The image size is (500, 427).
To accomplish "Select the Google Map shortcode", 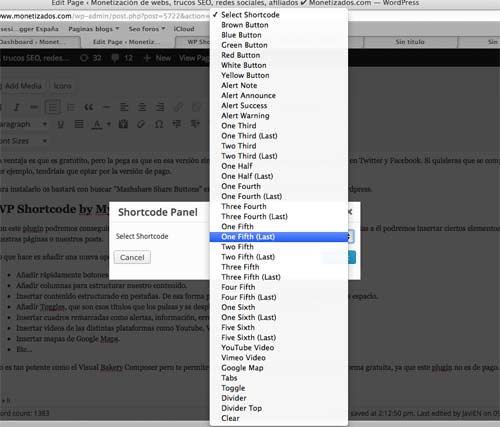I will click(x=279, y=368).
